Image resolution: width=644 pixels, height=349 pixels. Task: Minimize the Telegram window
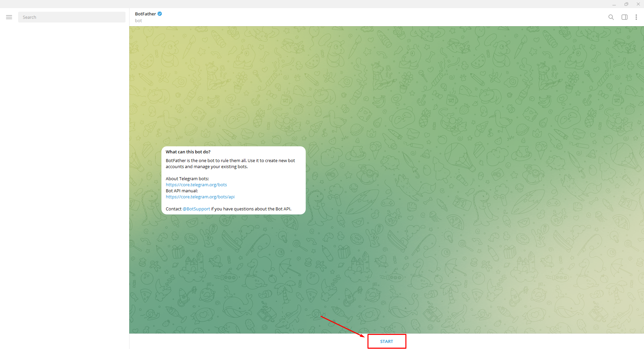pos(614,4)
